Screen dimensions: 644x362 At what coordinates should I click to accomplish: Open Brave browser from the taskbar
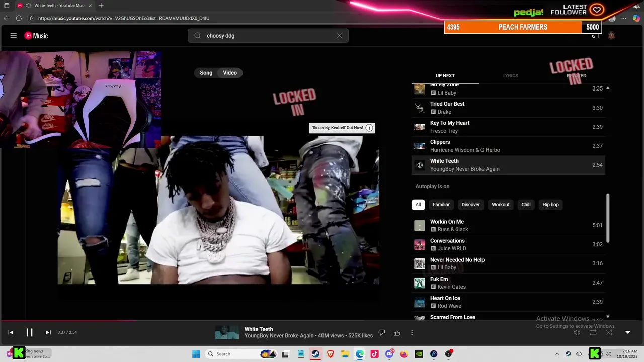(330, 354)
